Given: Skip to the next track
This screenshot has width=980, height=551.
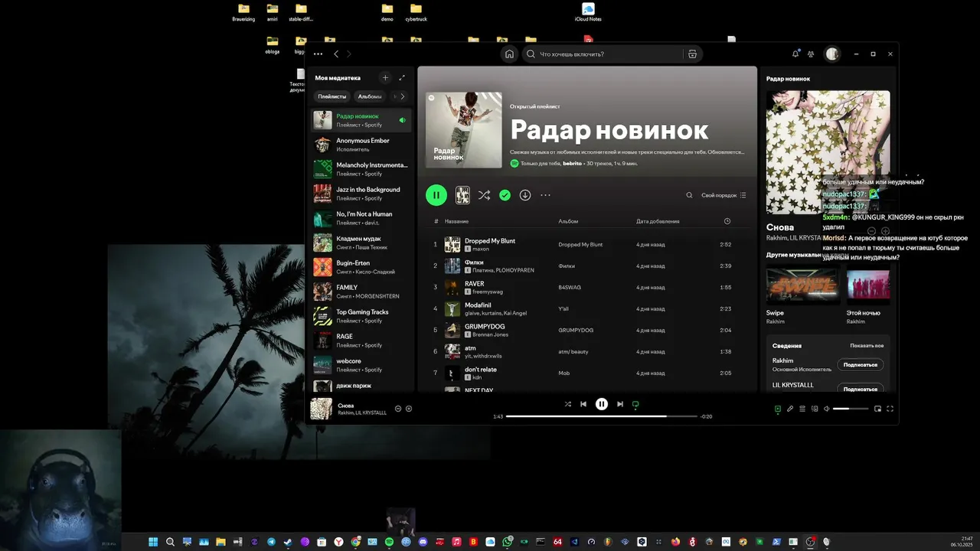Looking at the screenshot, I should click(620, 404).
